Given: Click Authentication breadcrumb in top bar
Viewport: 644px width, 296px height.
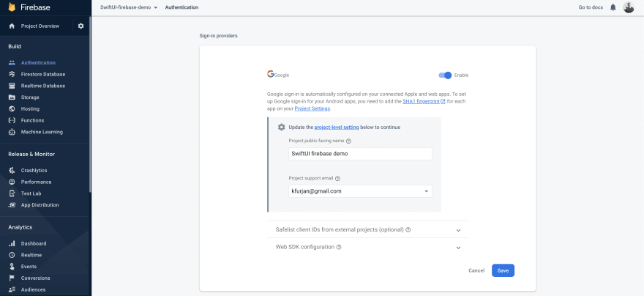Looking at the screenshot, I should (181, 7).
